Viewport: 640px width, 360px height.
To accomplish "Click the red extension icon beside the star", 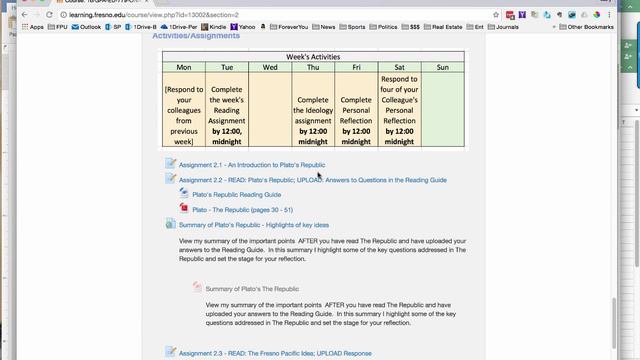I will [x=510, y=15].
